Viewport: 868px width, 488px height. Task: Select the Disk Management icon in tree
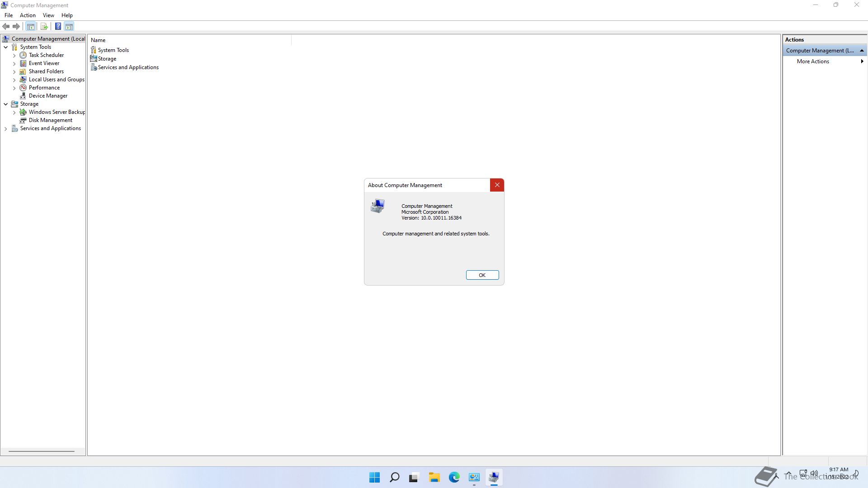23,120
